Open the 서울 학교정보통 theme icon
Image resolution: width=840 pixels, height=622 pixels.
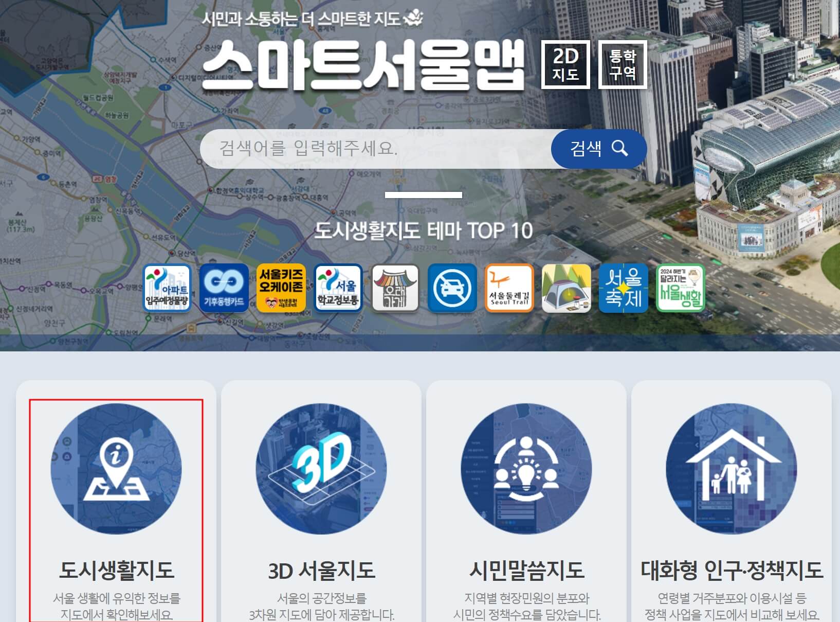338,288
